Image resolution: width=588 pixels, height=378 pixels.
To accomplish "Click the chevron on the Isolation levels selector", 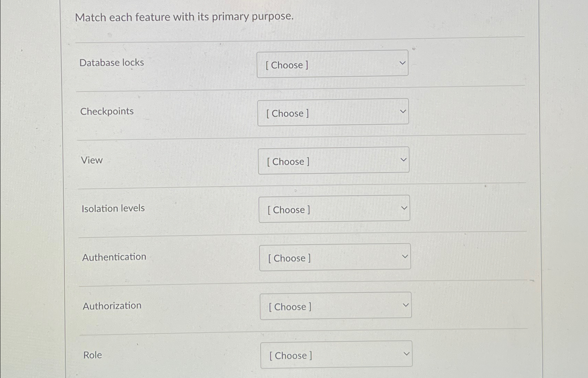I will [404, 207].
